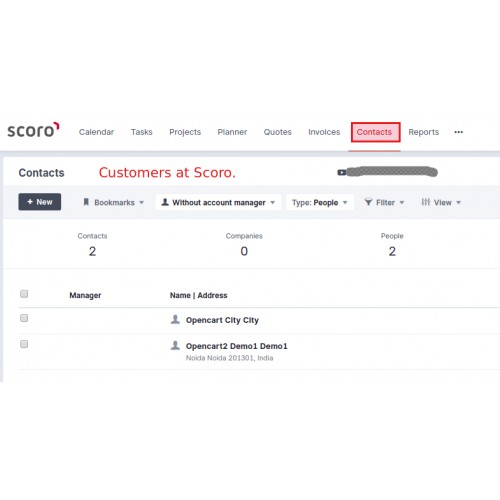The height and width of the screenshot is (500, 500).
Task: Click the Companies count of 0
Action: tap(244, 251)
